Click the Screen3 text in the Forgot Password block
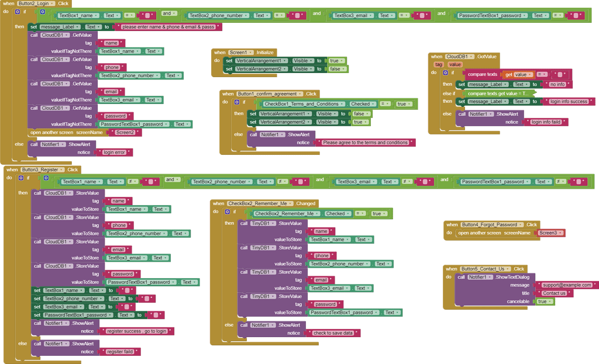 (x=549, y=233)
